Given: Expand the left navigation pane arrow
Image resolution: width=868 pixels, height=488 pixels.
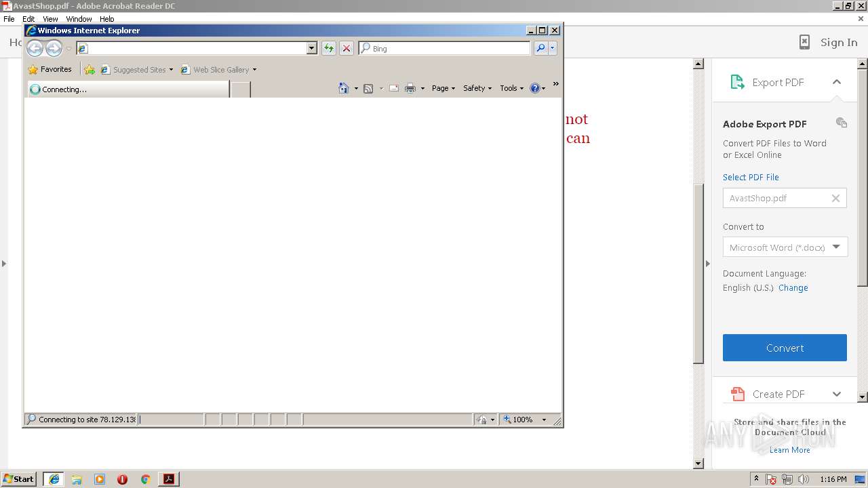Looking at the screenshot, I should click(4, 263).
